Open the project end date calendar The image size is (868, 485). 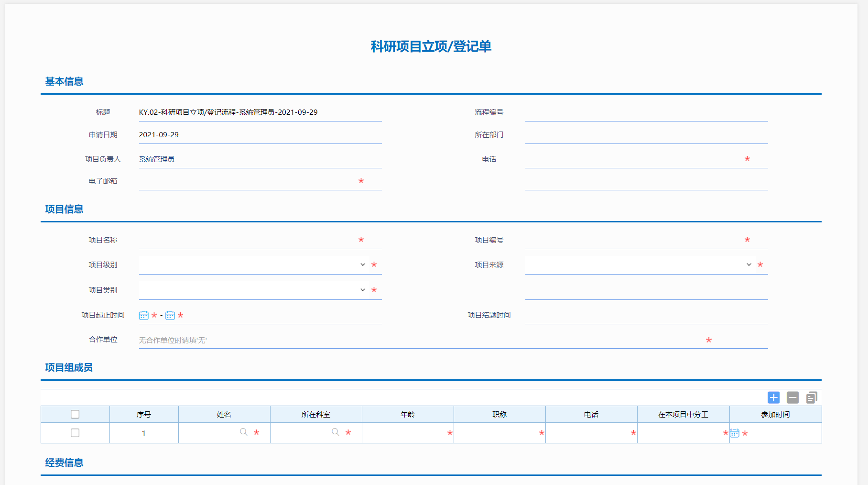(x=170, y=315)
